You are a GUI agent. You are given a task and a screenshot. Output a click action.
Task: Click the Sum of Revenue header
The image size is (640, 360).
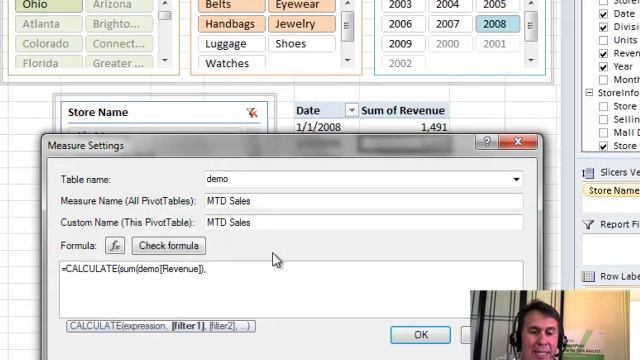[x=403, y=111]
